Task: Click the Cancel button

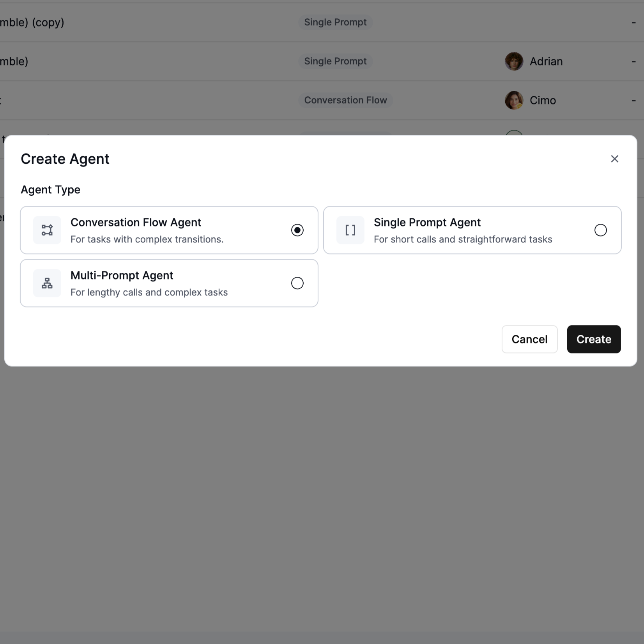Action: [529, 339]
